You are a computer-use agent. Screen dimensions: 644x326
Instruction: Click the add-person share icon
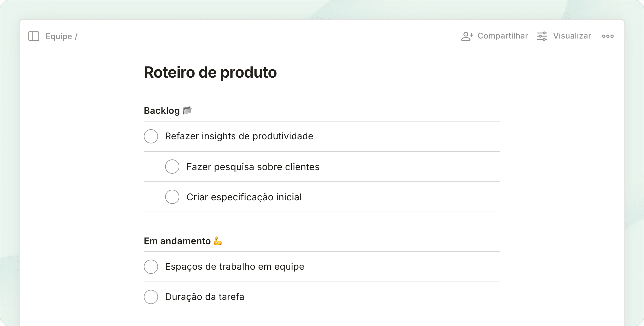click(467, 36)
